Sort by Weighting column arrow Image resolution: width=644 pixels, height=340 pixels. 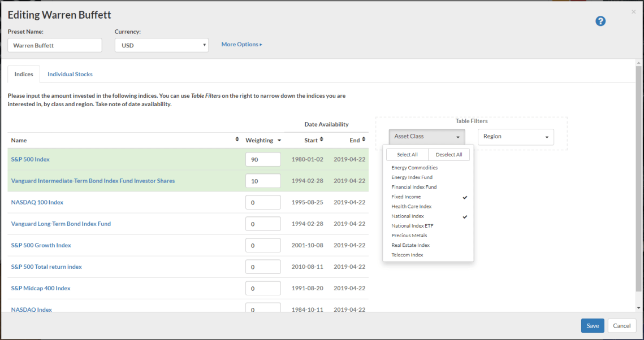tap(279, 141)
